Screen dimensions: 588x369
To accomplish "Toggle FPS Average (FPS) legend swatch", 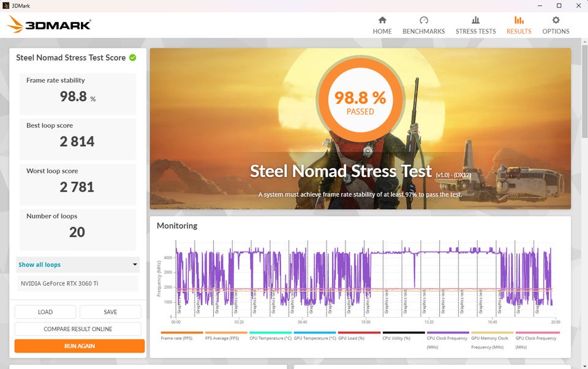I will (x=226, y=332).
